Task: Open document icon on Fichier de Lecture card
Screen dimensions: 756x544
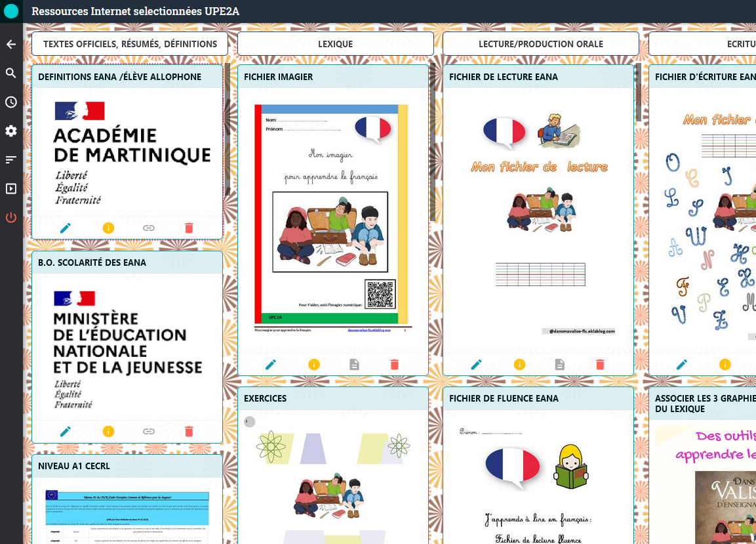Action: (x=559, y=364)
